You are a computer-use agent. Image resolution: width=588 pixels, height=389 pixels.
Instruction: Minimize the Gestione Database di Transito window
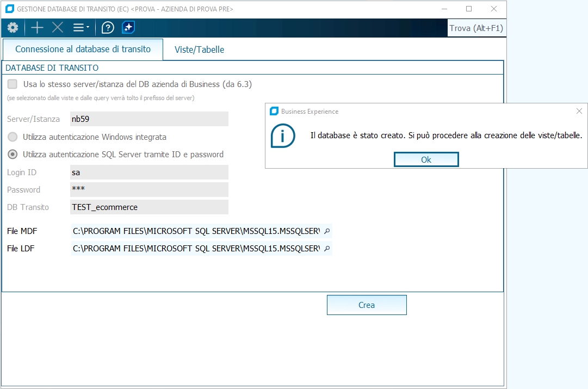(444, 9)
